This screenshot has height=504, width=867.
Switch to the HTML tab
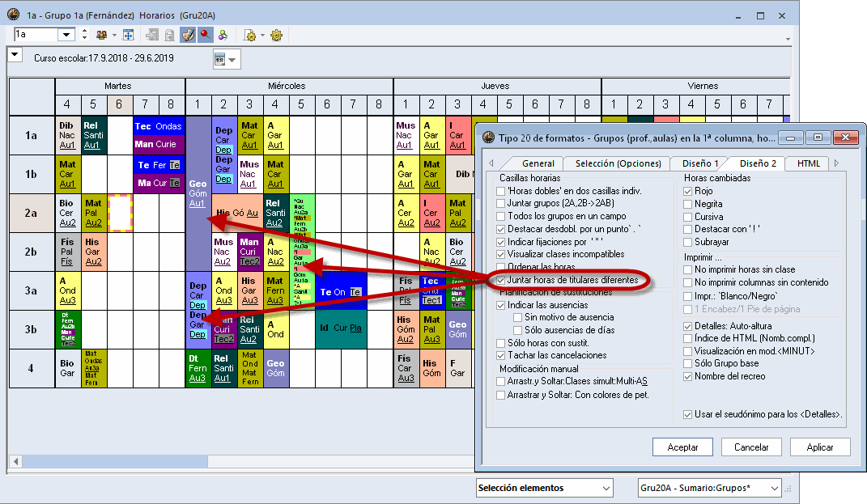809,163
